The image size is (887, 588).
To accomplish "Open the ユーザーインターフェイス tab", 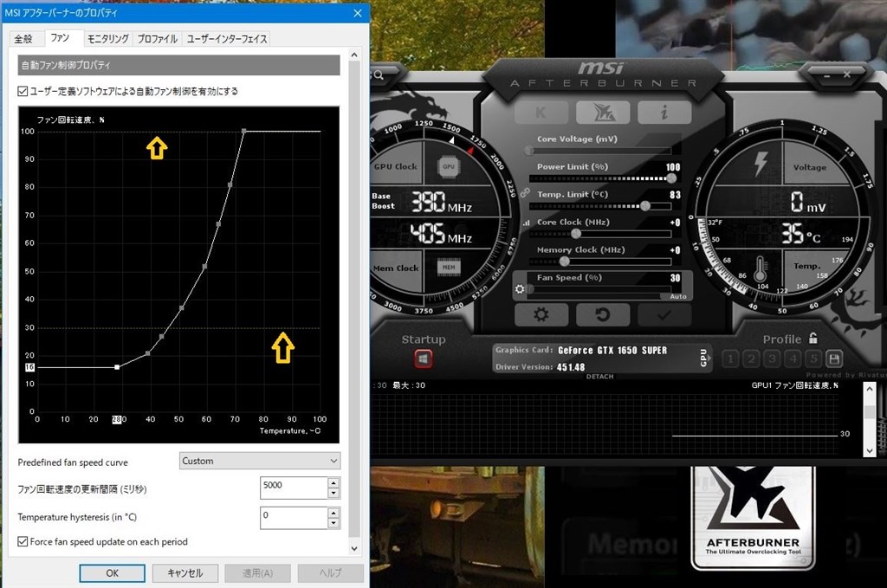I will pyautogui.click(x=227, y=39).
